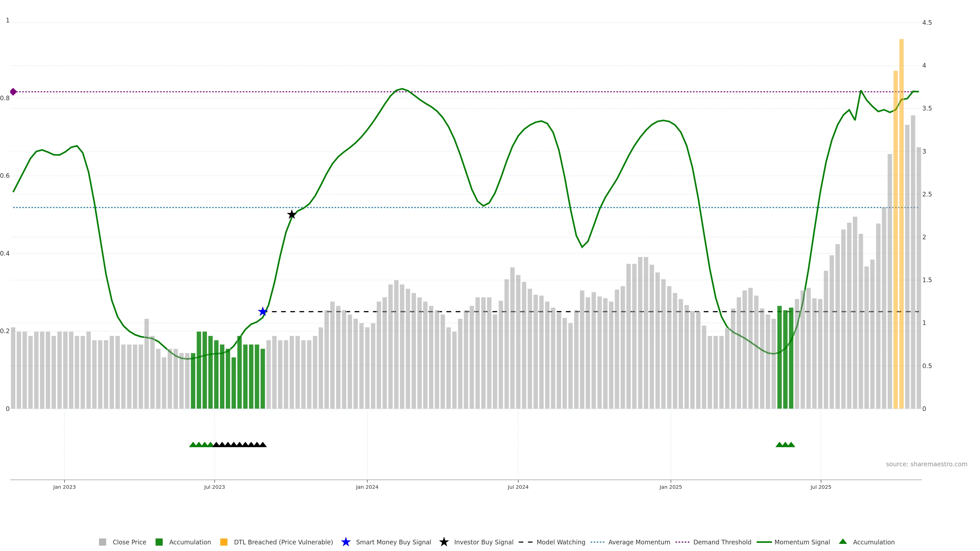The image size is (980, 551).
Task: Click the source: sharemaestro.com text
Action: pyautogui.click(x=926, y=464)
